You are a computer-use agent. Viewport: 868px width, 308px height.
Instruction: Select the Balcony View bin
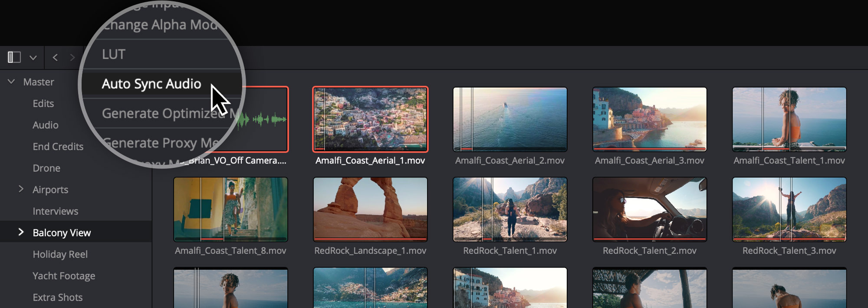[x=62, y=233]
